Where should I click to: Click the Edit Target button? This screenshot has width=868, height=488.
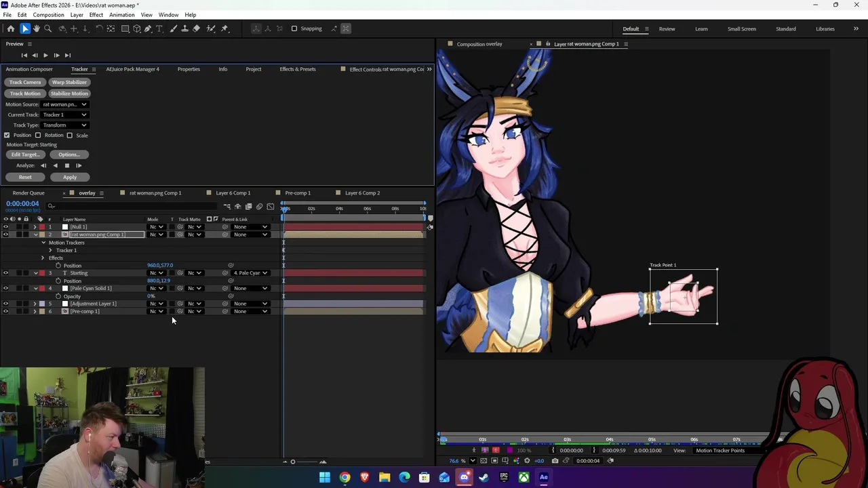click(25, 155)
